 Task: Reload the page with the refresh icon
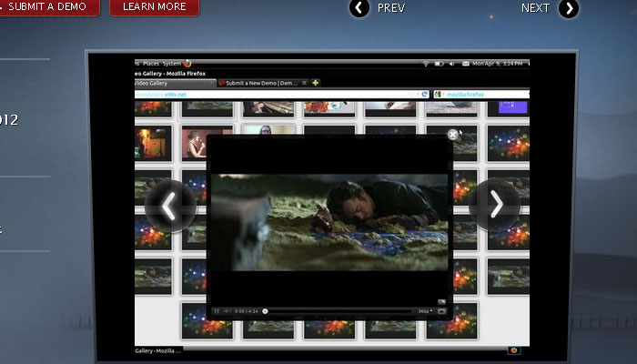pyautogui.click(x=425, y=95)
